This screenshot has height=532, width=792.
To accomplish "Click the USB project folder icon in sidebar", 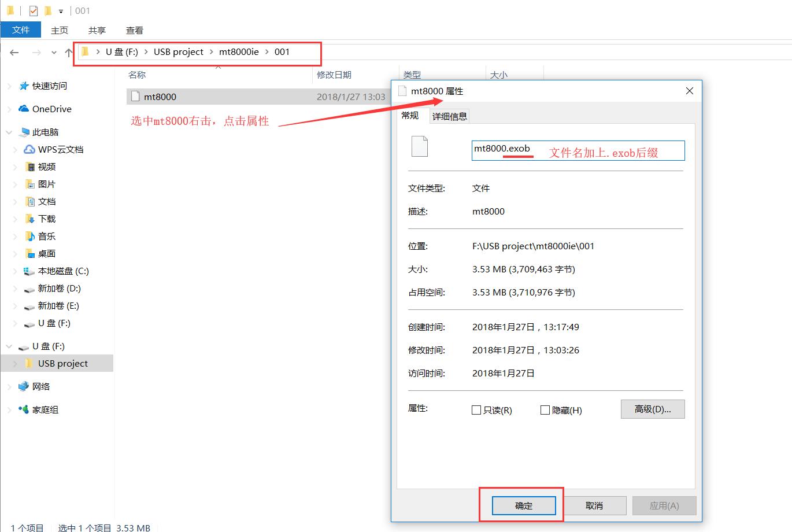I will point(29,363).
